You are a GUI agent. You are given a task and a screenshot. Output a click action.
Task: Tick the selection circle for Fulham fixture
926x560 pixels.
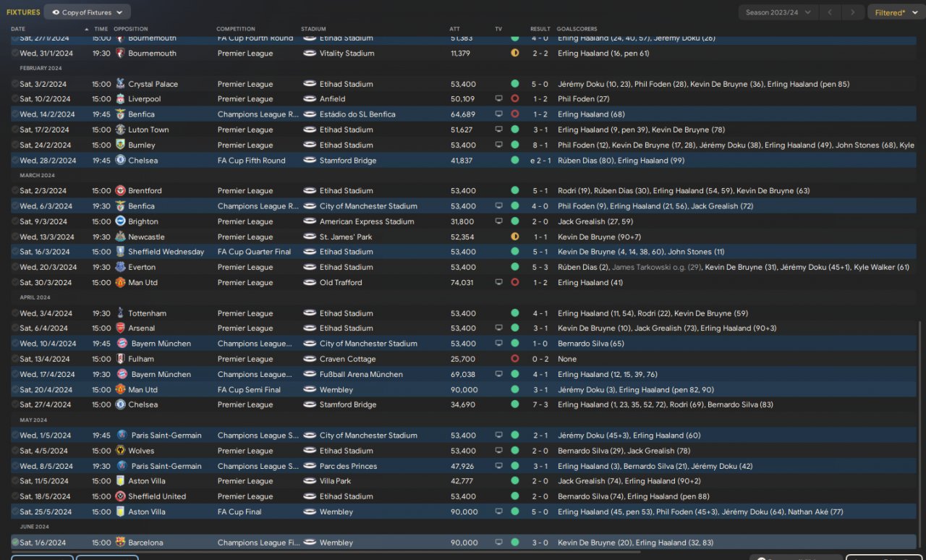[x=15, y=359]
